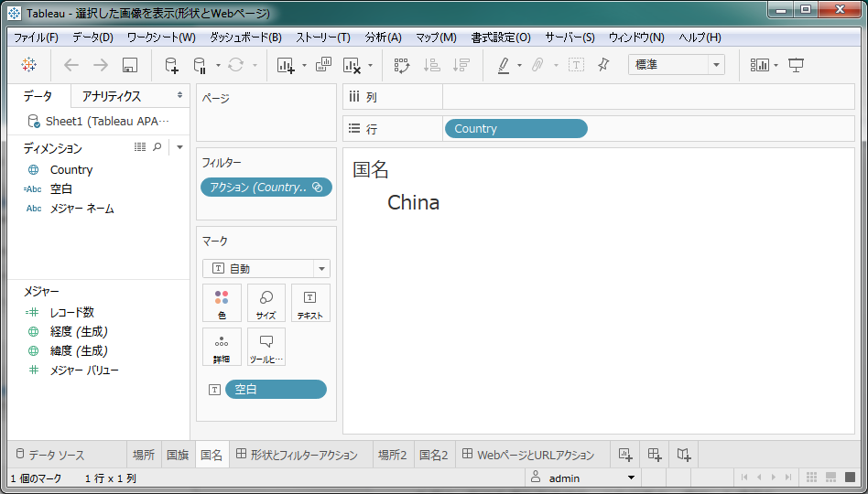Select the アクション (Country) filter pill
This screenshot has height=494, width=868.
pyautogui.click(x=266, y=187)
